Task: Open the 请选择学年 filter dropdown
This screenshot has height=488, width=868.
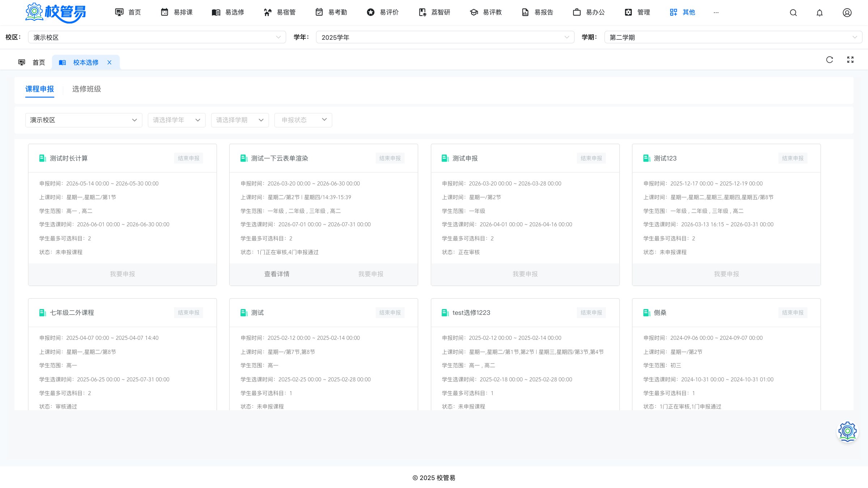Action: coord(176,120)
